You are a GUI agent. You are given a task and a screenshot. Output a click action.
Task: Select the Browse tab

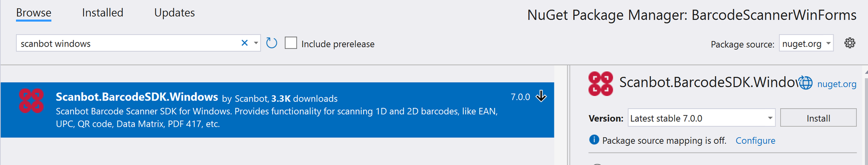pyautogui.click(x=34, y=13)
